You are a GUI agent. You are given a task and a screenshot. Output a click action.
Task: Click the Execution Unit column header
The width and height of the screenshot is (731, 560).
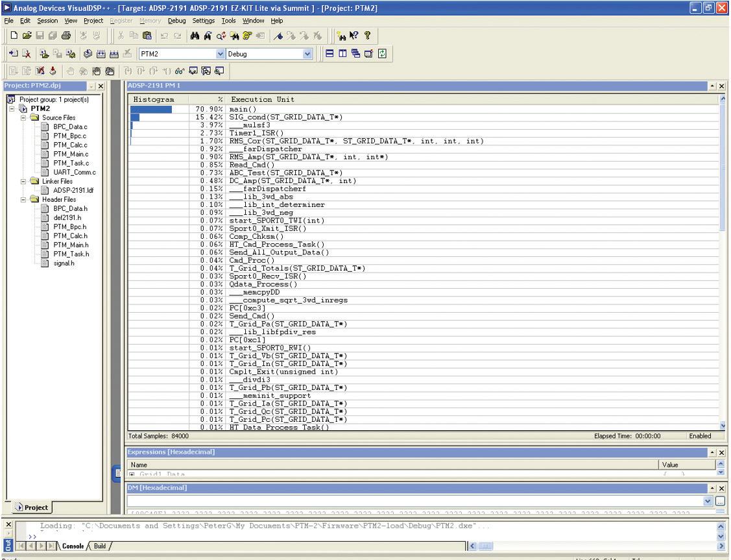point(472,99)
